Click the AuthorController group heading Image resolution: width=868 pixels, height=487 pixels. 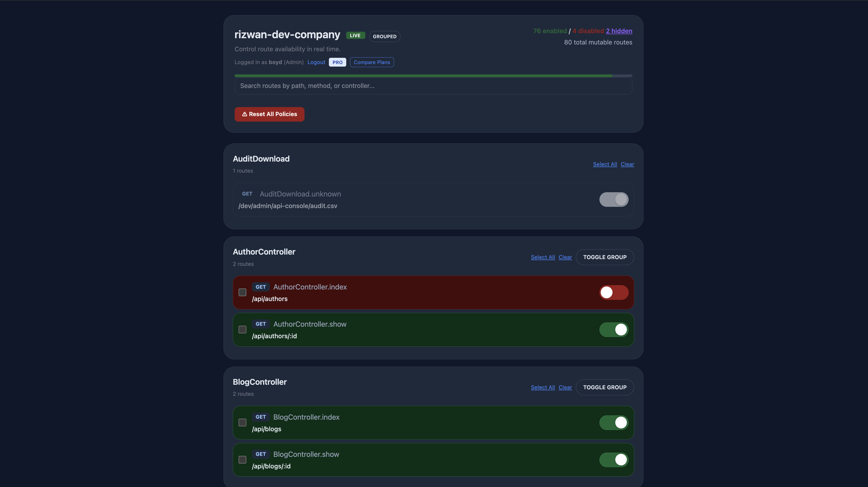(264, 252)
